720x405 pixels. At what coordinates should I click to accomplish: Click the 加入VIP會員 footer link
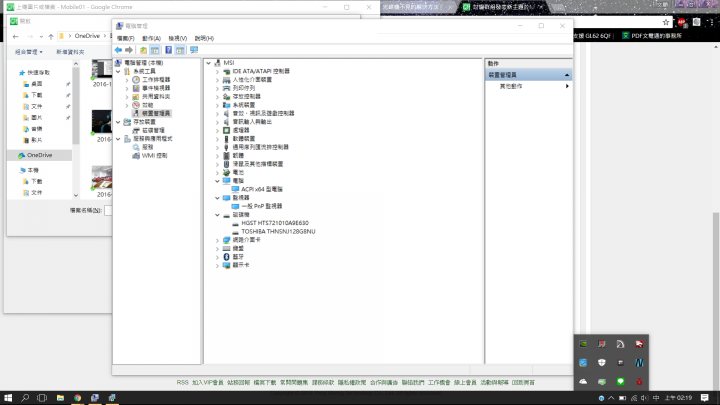[208, 382]
